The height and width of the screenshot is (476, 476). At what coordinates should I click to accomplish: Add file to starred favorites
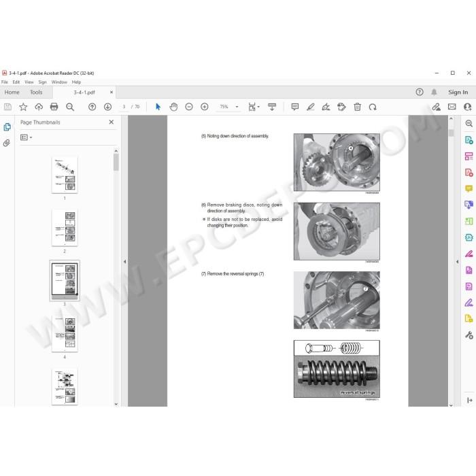point(23,107)
